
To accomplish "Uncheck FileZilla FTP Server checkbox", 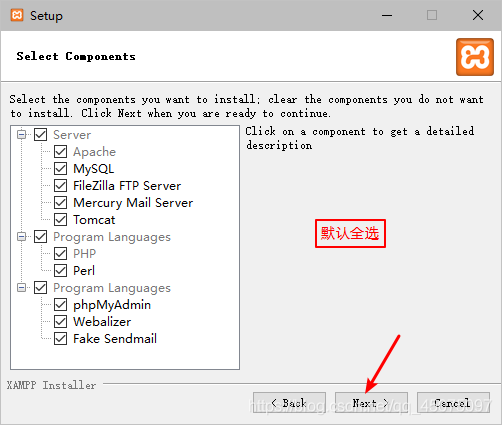I will 60,186.
